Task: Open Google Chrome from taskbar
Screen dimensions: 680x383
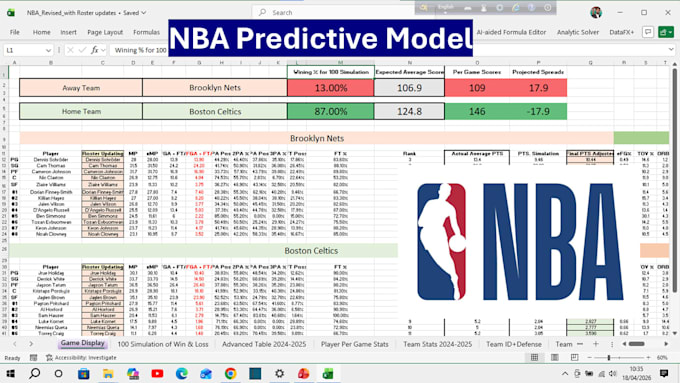Action: click(x=230, y=373)
